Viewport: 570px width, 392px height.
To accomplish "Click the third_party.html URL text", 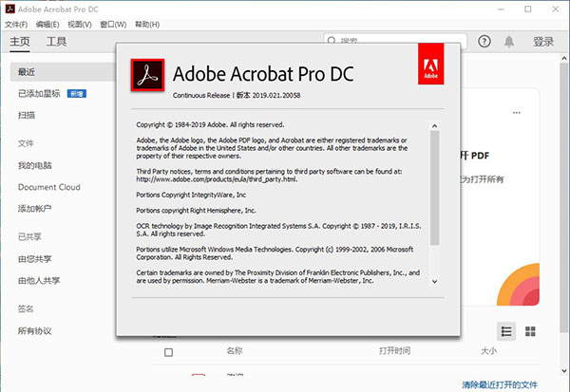I will pyautogui.click(x=217, y=179).
